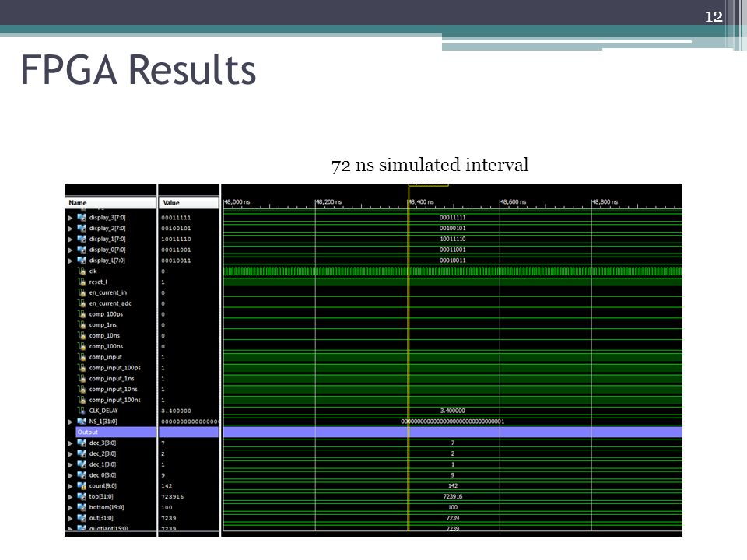Viewport: 747px width, 560px height.
Task: Select the clk signal name
Action: [x=93, y=271]
